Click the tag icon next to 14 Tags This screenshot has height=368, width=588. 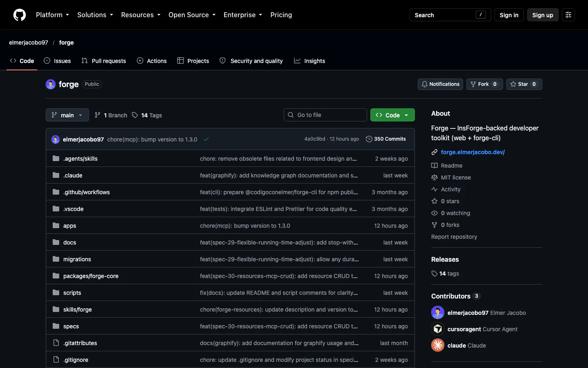pos(135,115)
